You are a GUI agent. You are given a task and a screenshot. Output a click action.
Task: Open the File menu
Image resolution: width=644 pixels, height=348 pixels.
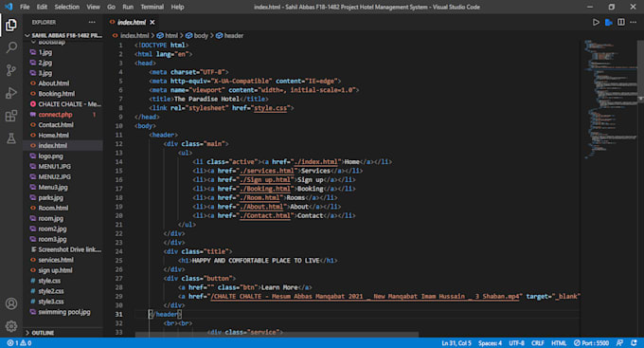tap(25, 7)
